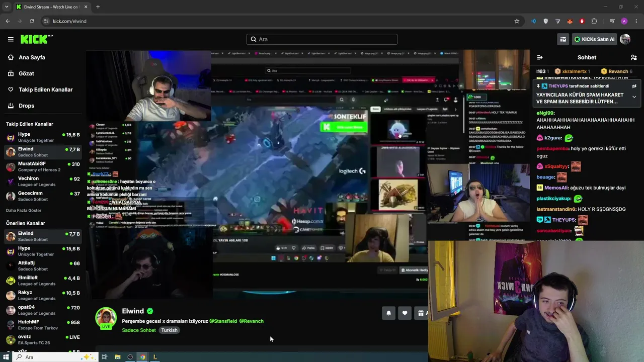Click the KICKs Satın Al button
This screenshot has height=362, width=644.
(594, 39)
